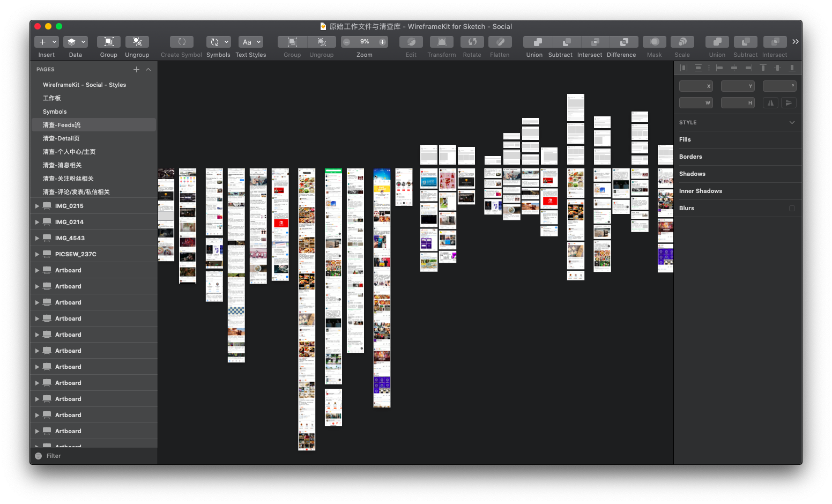Select the Difference boolean operation icon

(625, 42)
